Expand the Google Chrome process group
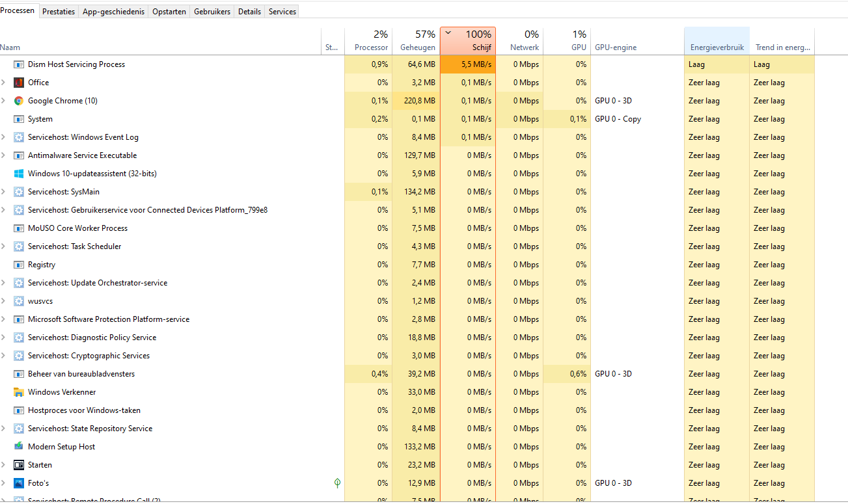 click(3, 101)
